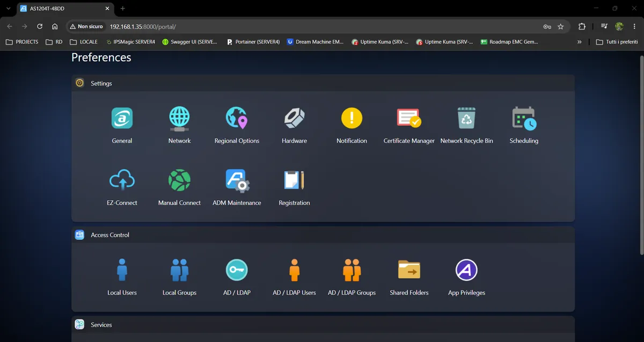Open Network Recycle Bin
Screen dimensions: 644x342
pyautogui.click(x=466, y=118)
